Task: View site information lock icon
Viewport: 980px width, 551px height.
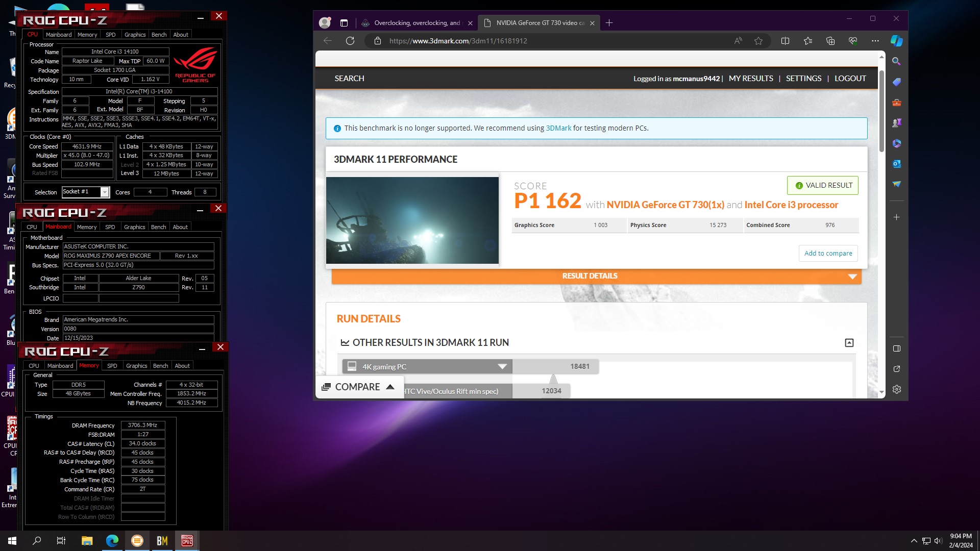Action: tap(378, 41)
